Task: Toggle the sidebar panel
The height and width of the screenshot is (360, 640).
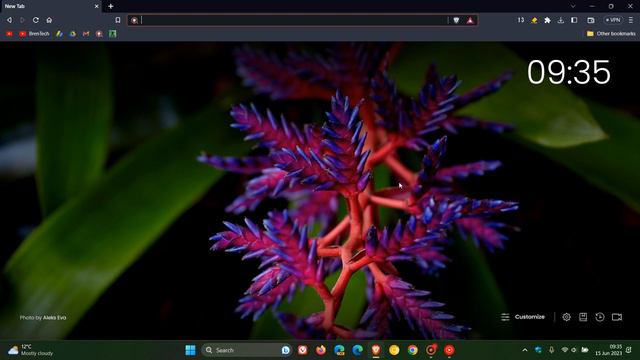Action: click(574, 20)
